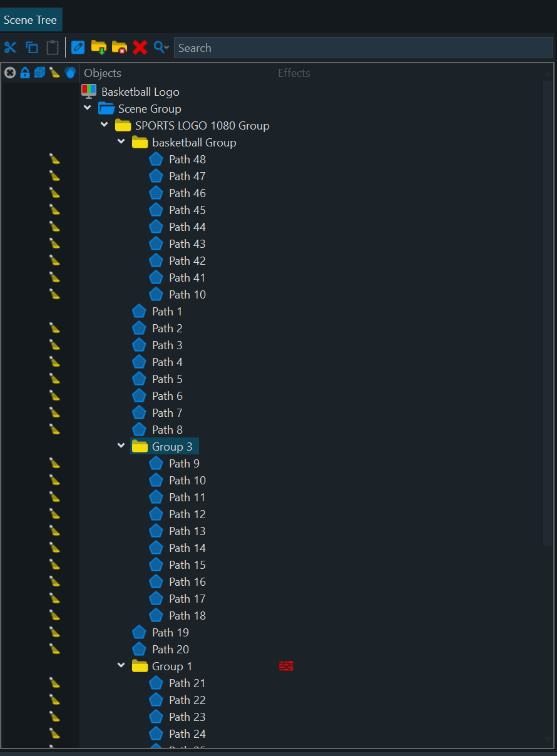
Task: Click the blue pencil rename icon
Action: pyautogui.click(x=78, y=48)
